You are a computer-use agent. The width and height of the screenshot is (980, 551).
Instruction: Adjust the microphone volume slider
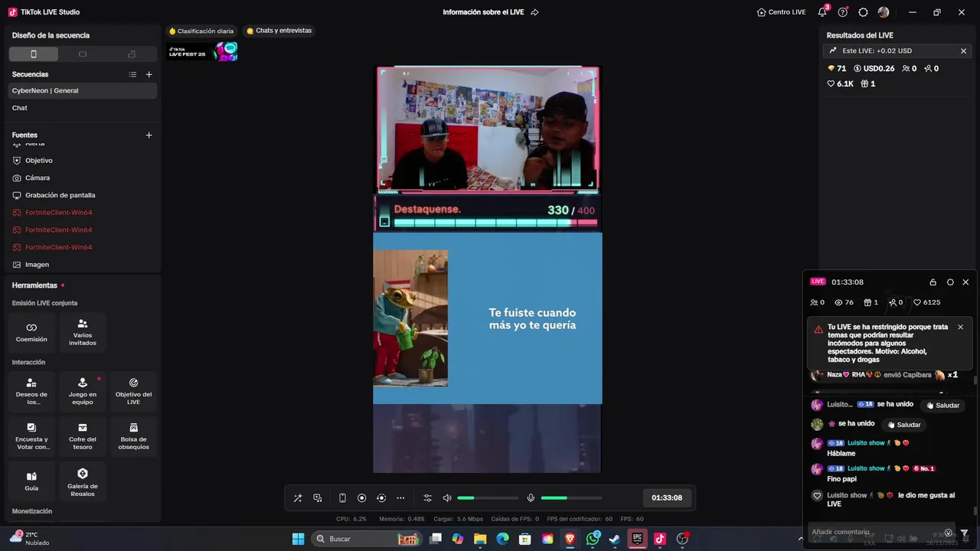coord(571,498)
